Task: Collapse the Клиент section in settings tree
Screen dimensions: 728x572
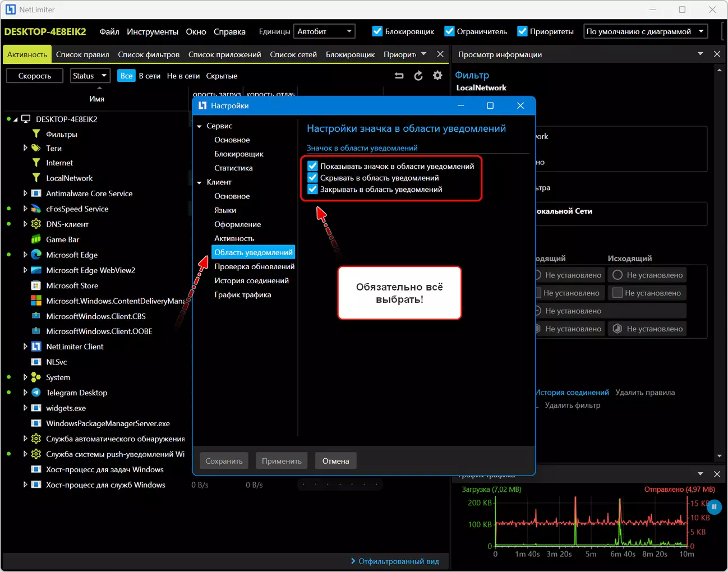Action: pos(199,182)
